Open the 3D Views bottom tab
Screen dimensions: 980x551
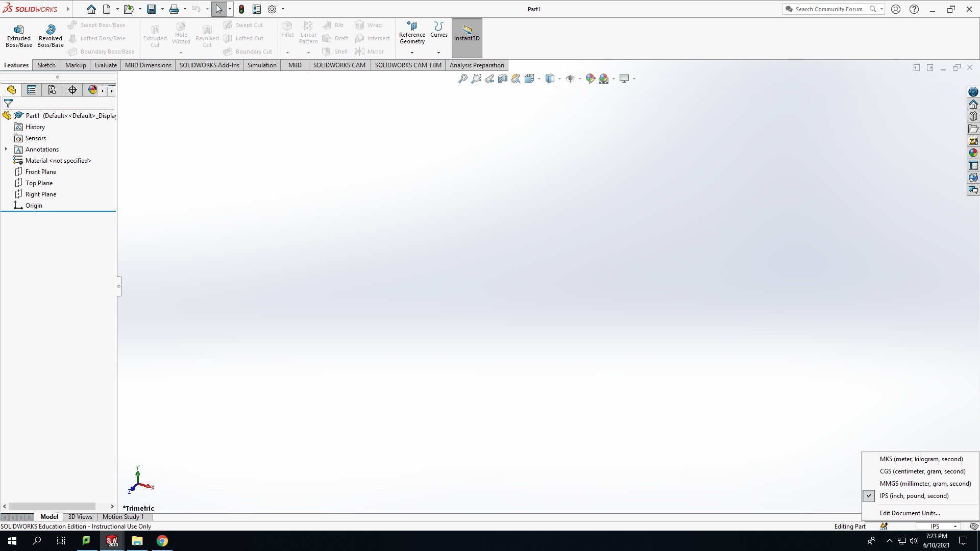coord(80,517)
